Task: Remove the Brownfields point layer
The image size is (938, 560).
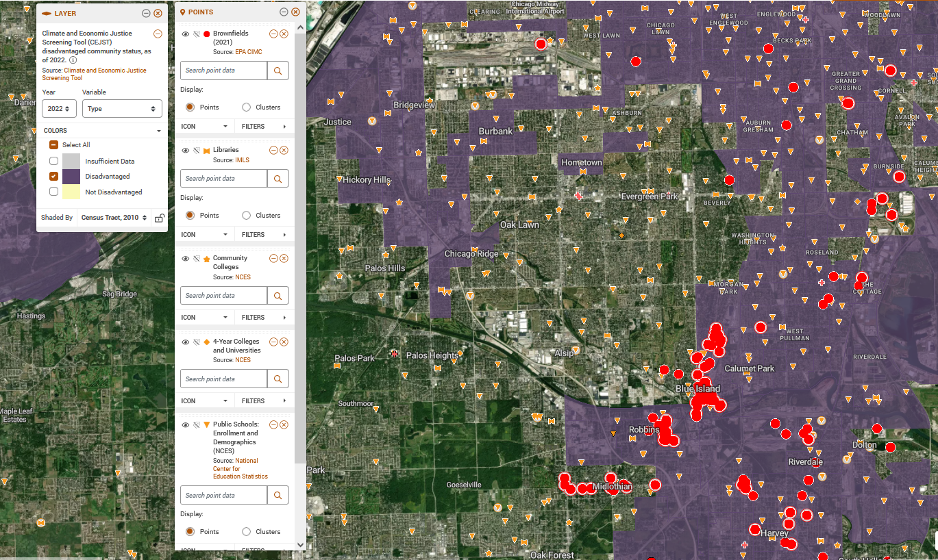Action: click(284, 34)
